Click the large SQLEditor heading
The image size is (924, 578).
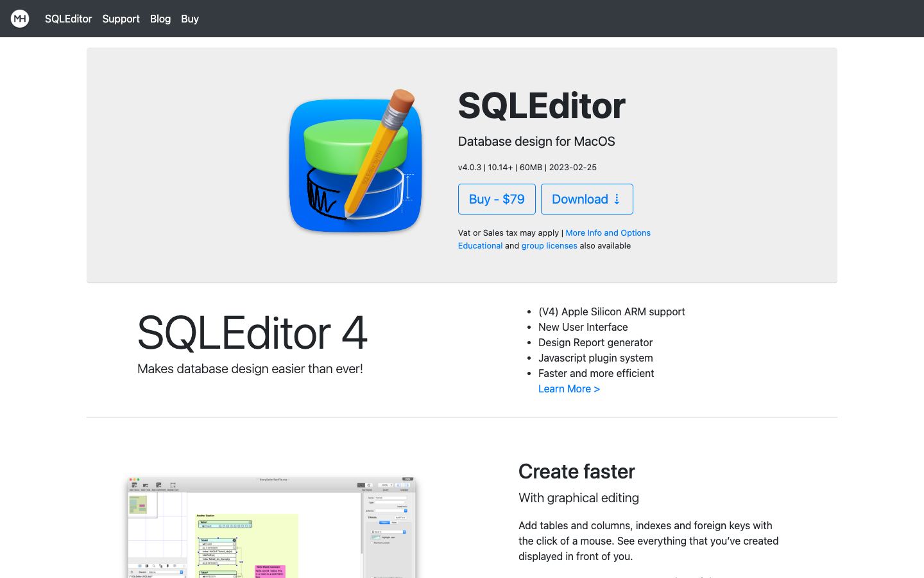point(542,105)
